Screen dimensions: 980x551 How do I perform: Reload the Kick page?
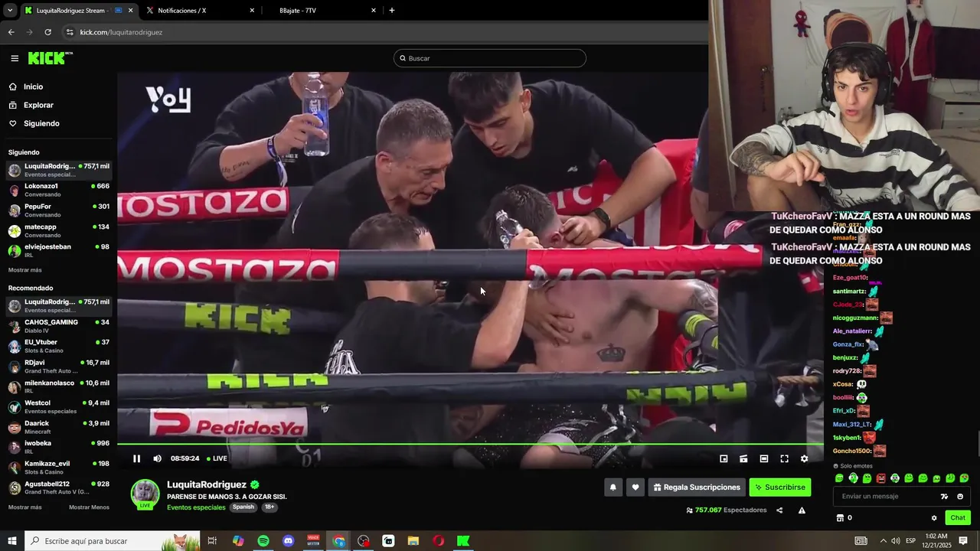(x=47, y=32)
